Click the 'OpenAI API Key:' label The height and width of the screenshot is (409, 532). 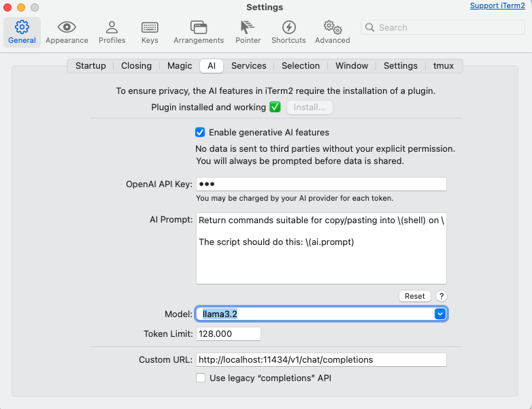coord(159,184)
